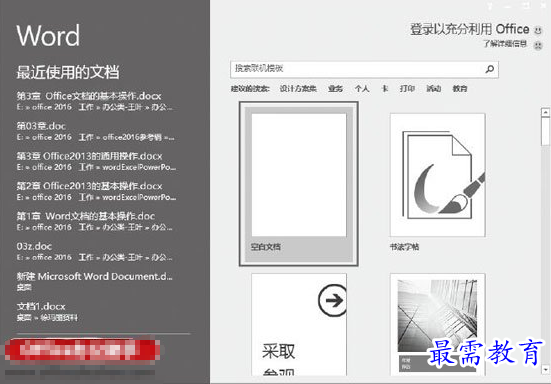Click suggested search 业务
The height and width of the screenshot is (384, 551).
click(x=335, y=89)
